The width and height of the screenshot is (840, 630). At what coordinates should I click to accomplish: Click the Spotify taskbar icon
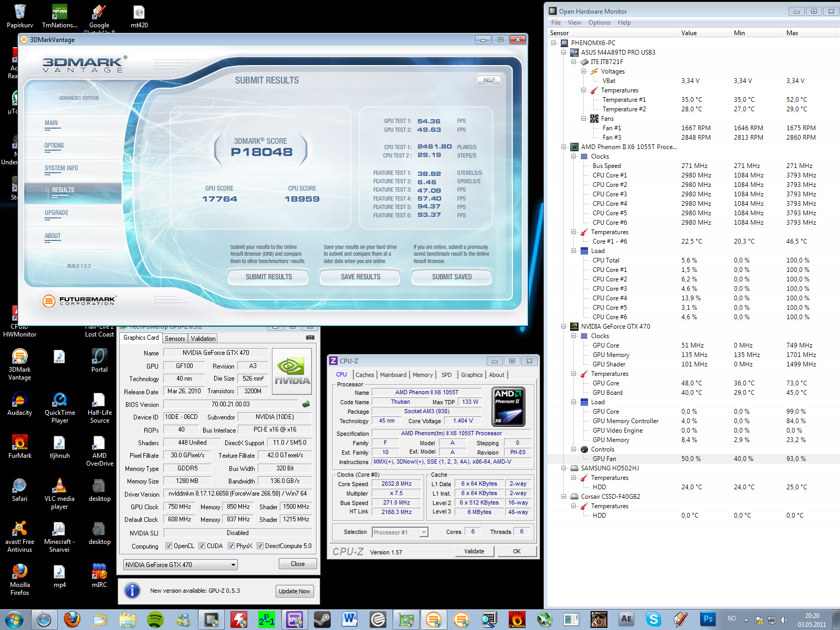[155, 620]
